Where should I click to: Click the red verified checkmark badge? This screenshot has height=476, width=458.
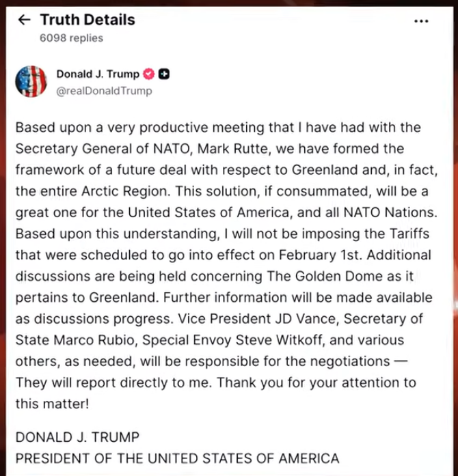(x=150, y=74)
